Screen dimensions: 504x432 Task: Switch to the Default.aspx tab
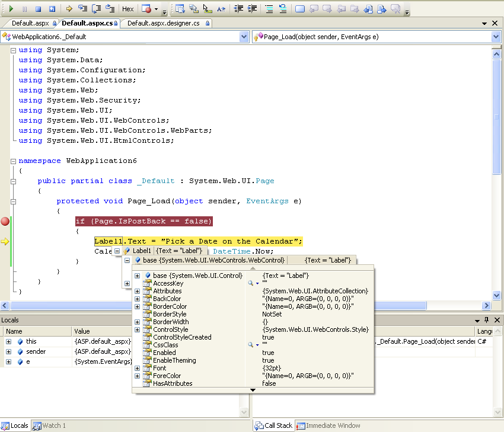point(30,23)
